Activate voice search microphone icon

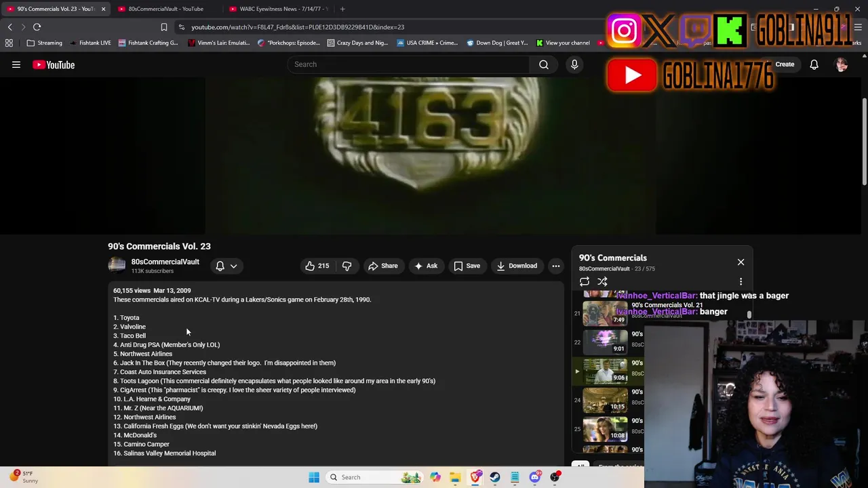pyautogui.click(x=574, y=64)
